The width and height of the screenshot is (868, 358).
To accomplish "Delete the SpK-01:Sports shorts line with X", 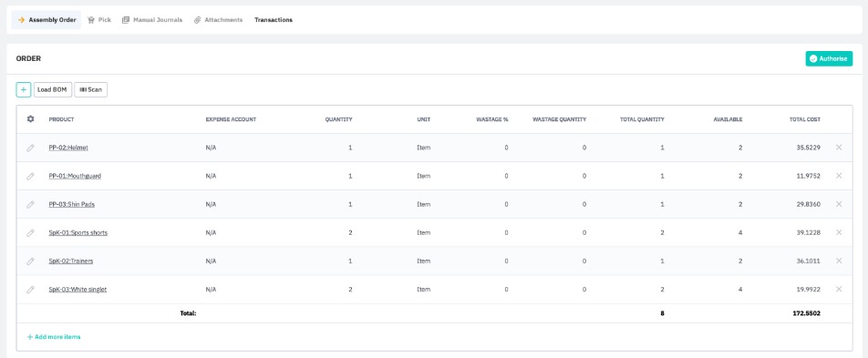I will click(x=839, y=232).
